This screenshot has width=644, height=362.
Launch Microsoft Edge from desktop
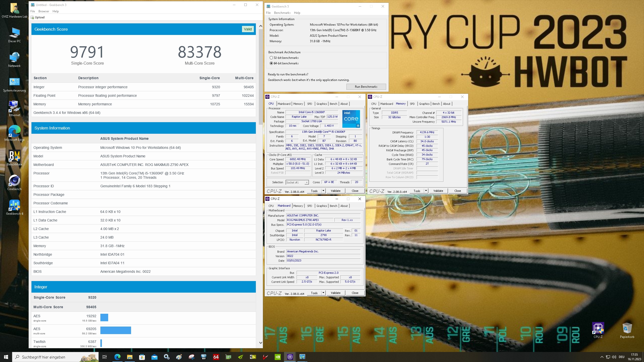pyautogui.click(x=14, y=133)
